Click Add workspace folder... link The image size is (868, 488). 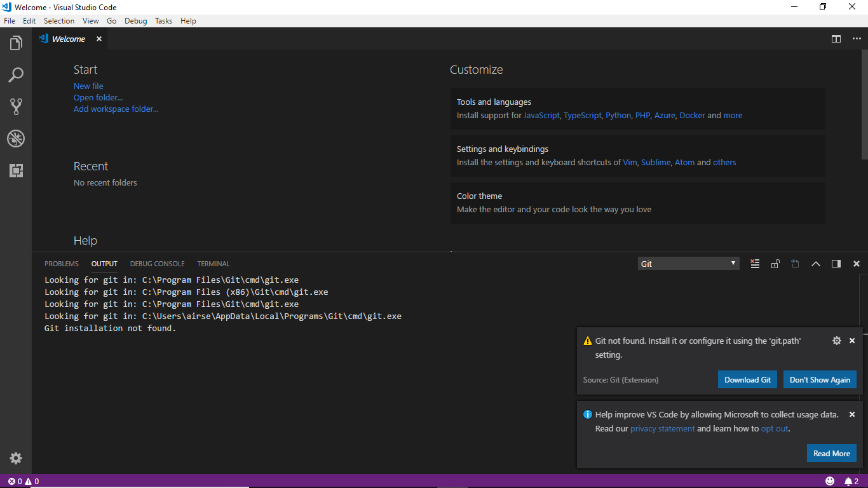click(x=116, y=109)
